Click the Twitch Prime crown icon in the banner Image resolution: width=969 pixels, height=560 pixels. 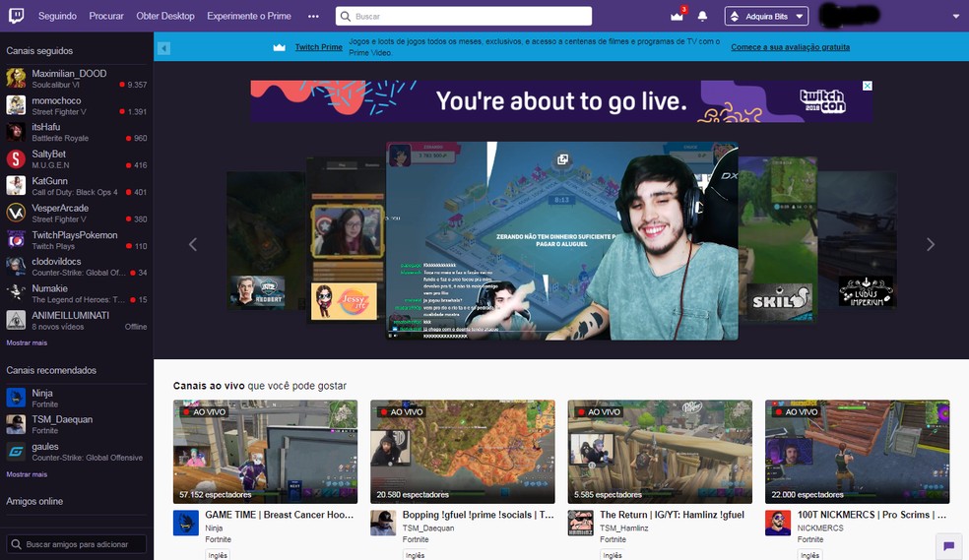point(280,47)
